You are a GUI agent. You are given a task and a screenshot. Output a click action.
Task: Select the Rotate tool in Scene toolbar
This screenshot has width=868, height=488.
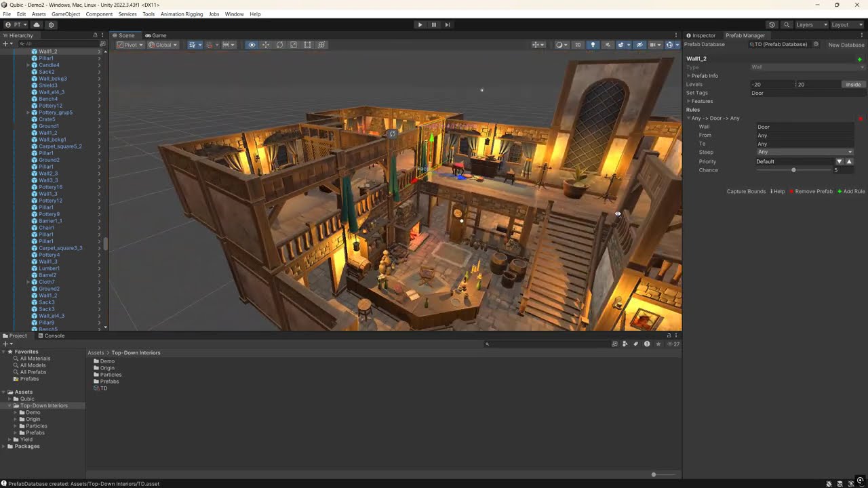click(x=279, y=45)
